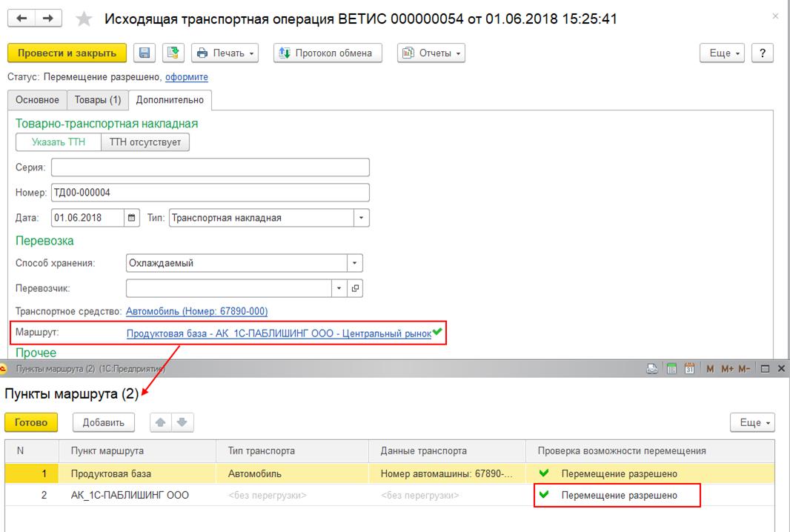The width and height of the screenshot is (790, 532).
Task: Go forward with the right arrow
Action: [x=48, y=19]
